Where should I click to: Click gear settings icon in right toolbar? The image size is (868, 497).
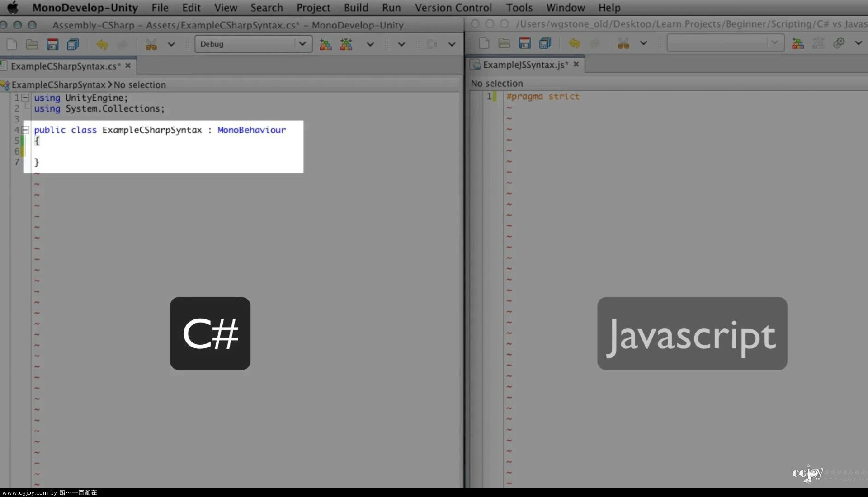pyautogui.click(x=839, y=43)
